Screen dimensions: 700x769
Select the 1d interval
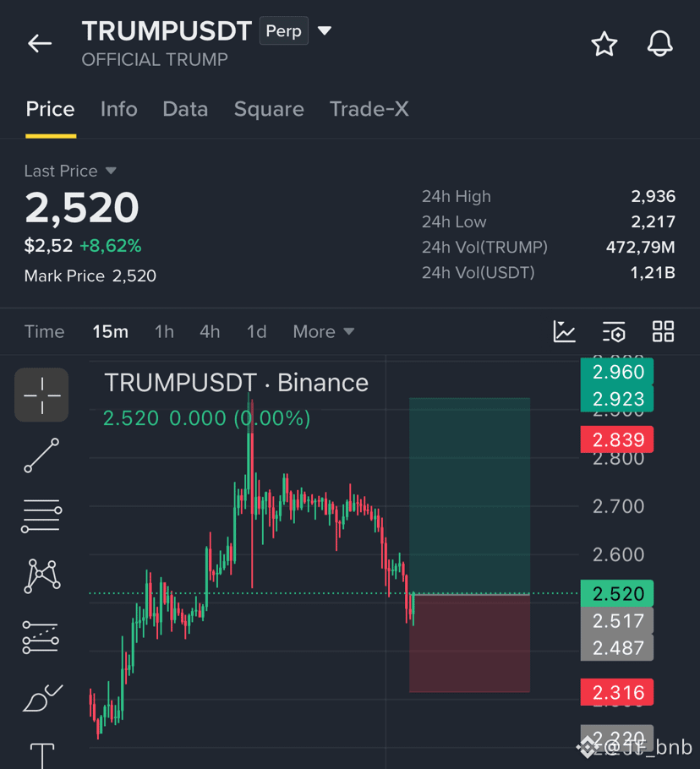(256, 332)
